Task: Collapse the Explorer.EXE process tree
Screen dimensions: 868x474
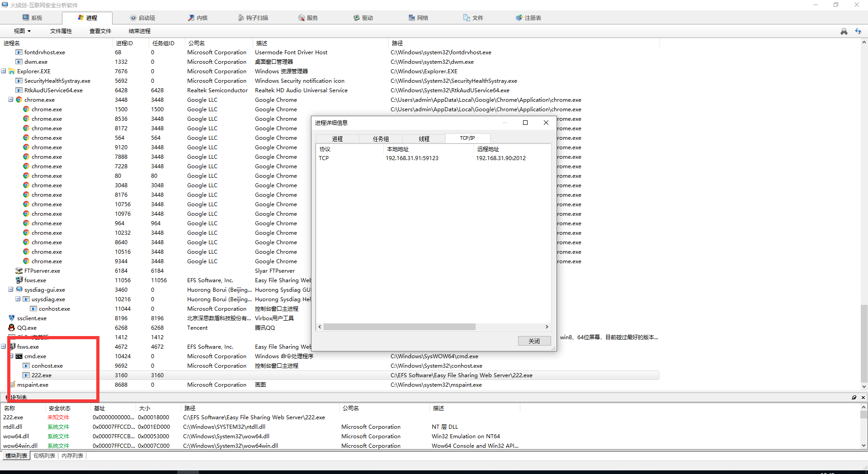Action: 4,71
